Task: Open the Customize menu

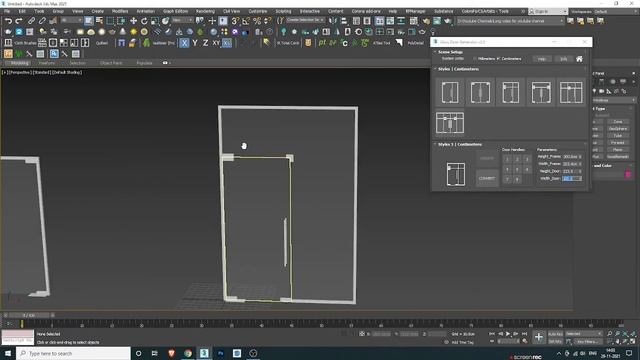Action: pos(258,11)
